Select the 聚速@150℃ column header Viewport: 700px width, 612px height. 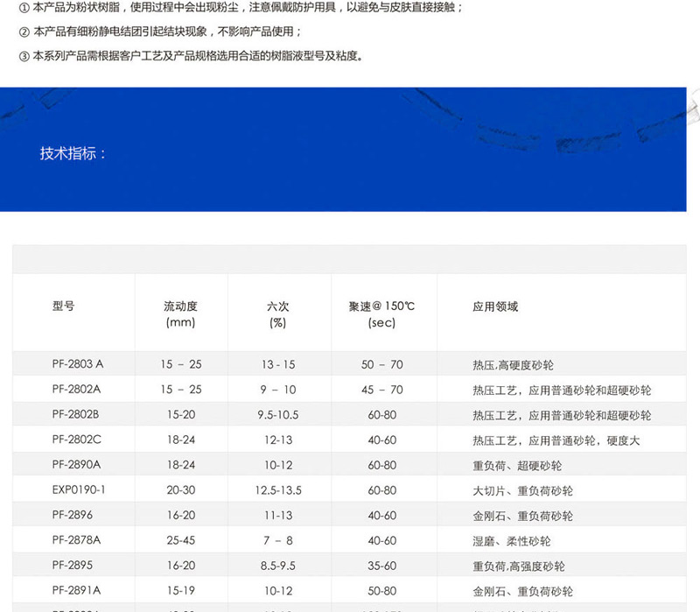coord(382,314)
